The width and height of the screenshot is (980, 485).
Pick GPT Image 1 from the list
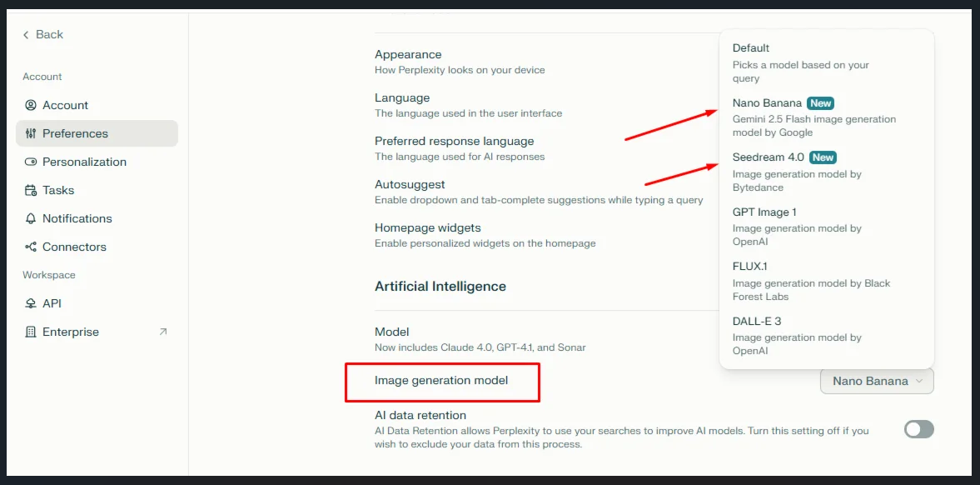[764, 212]
